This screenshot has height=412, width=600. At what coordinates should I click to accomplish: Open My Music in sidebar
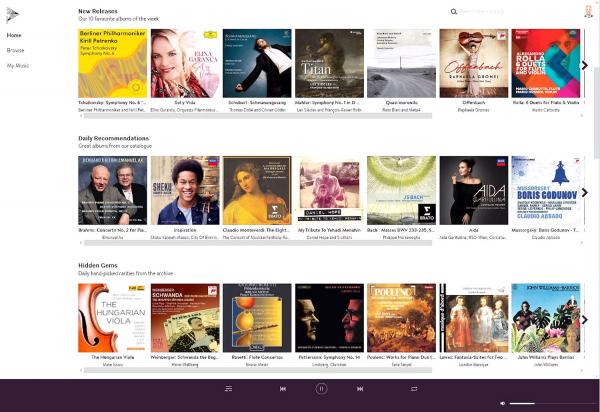(18, 66)
